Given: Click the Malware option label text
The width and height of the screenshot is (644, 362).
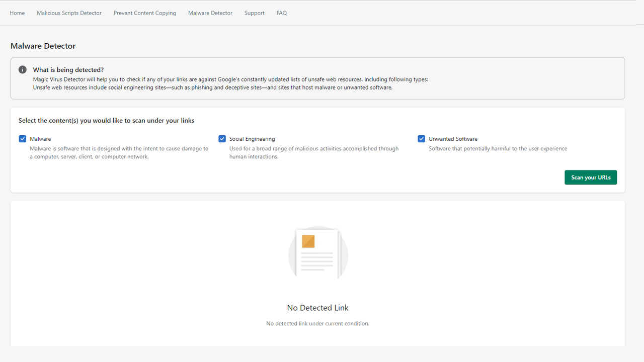Looking at the screenshot, I should point(40,139).
